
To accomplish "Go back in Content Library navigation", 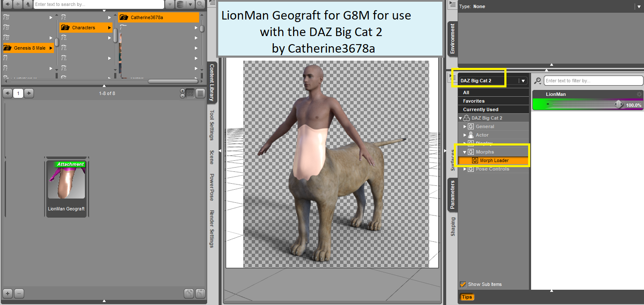I will (7, 4).
